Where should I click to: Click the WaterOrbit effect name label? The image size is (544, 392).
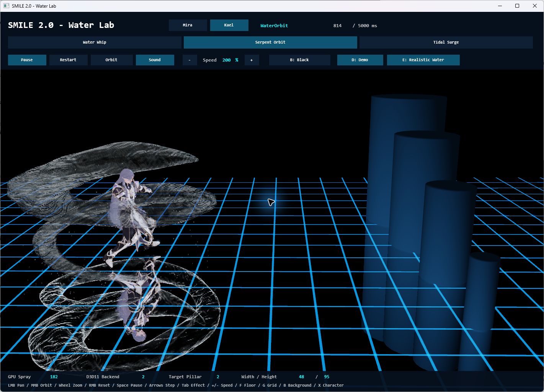[x=274, y=26]
